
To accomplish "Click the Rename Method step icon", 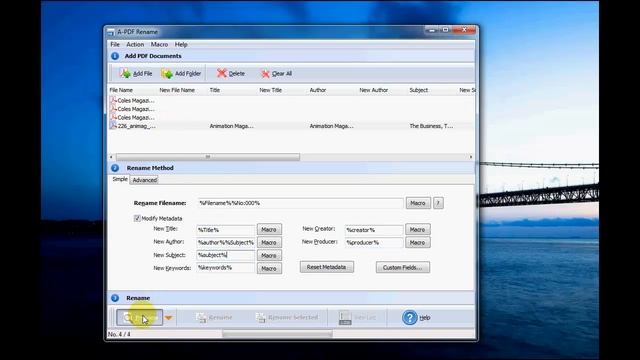I will pos(115,168).
